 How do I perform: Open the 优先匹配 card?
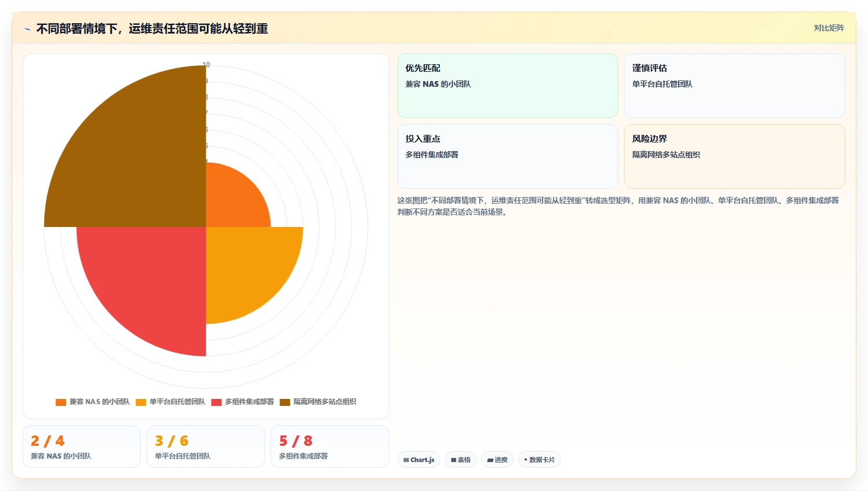508,86
